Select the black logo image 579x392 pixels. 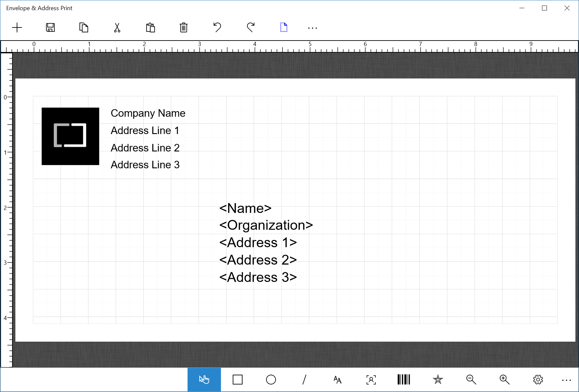click(70, 136)
